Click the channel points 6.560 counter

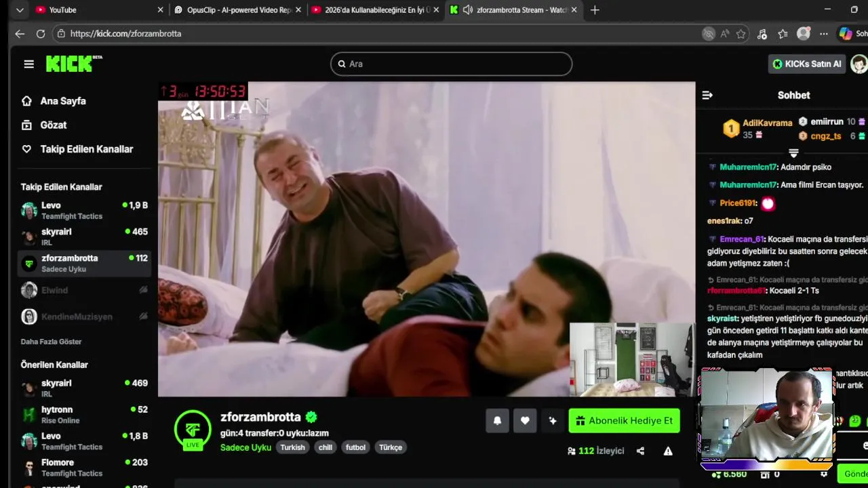click(729, 474)
